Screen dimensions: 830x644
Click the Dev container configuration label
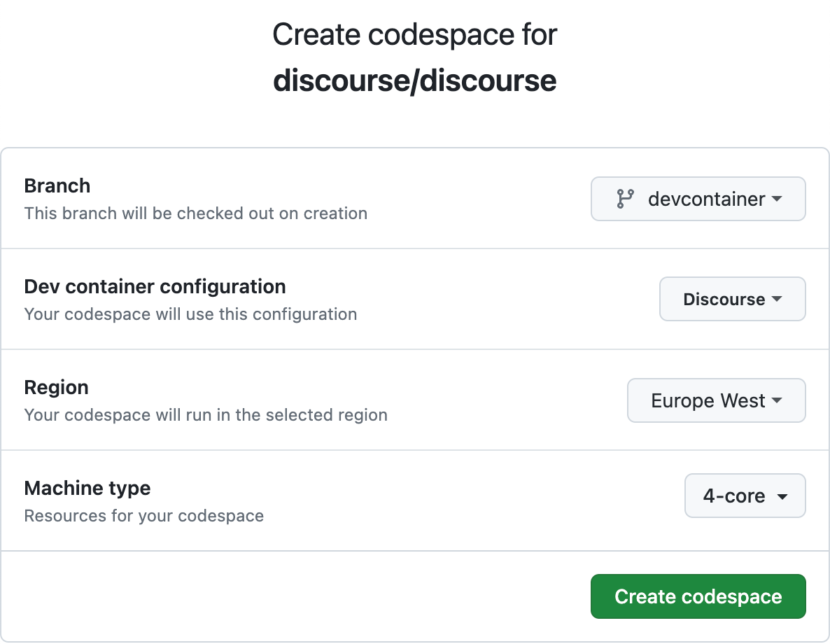tap(155, 286)
